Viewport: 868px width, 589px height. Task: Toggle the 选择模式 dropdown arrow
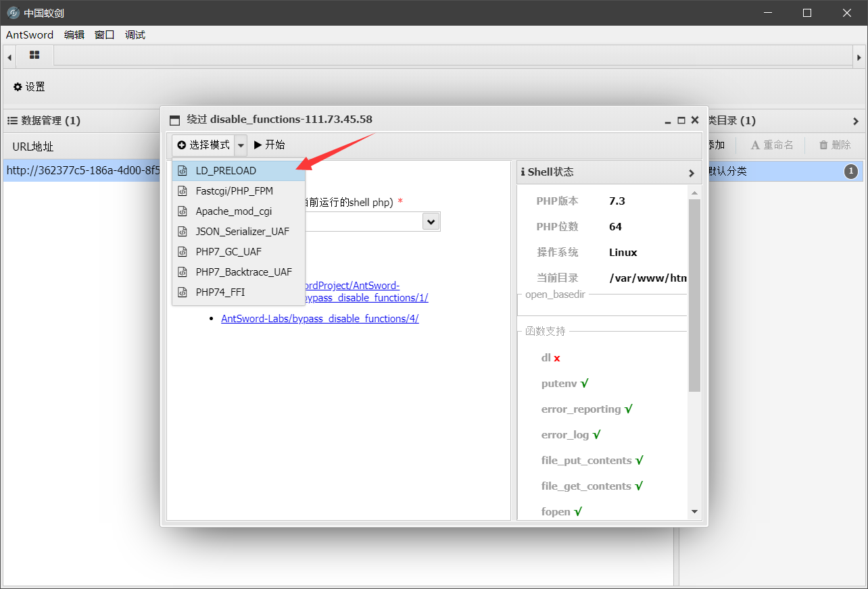[x=241, y=145]
